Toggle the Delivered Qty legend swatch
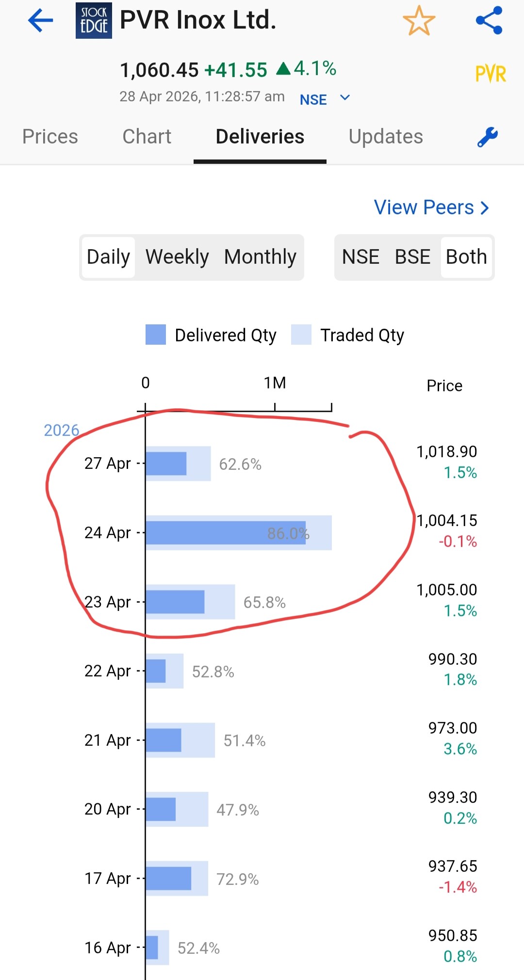This screenshot has height=980, width=524. click(x=156, y=335)
